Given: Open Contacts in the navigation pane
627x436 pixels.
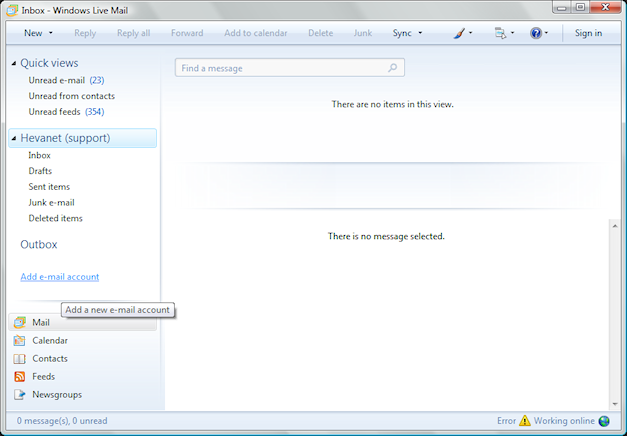Looking at the screenshot, I should point(49,359).
